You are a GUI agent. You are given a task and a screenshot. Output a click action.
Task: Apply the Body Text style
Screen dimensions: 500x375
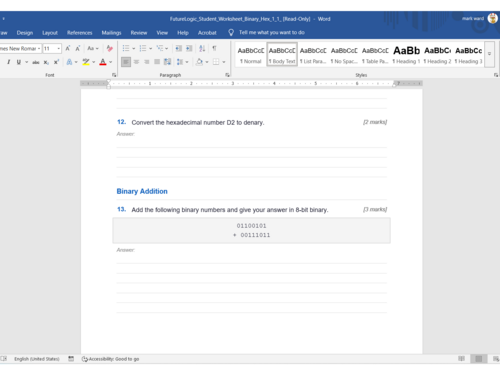[x=282, y=55]
